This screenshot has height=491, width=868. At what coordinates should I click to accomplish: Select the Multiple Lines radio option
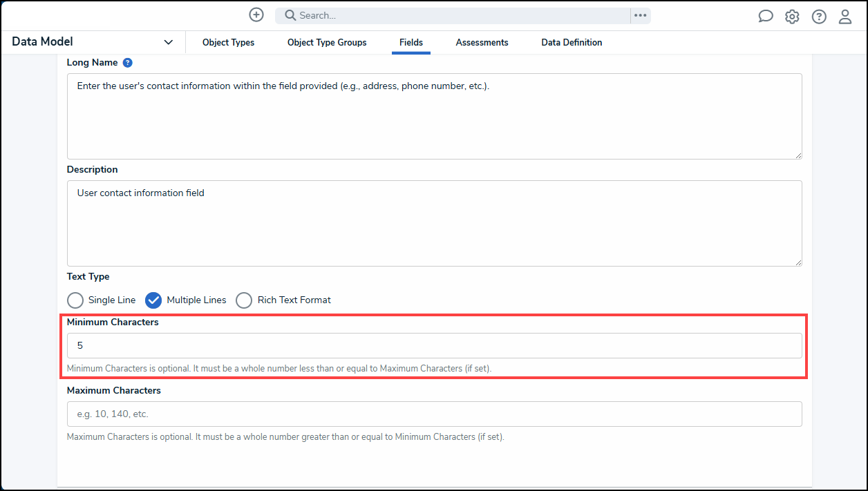point(153,300)
